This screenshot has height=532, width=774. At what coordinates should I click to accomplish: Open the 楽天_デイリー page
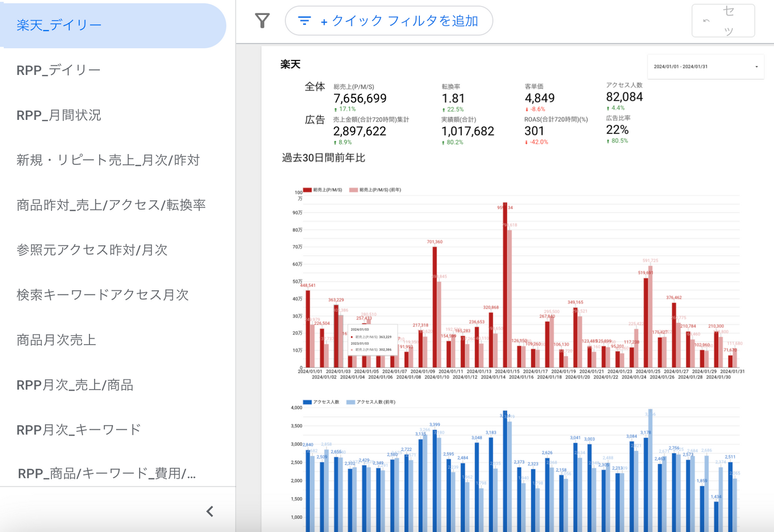[59, 25]
